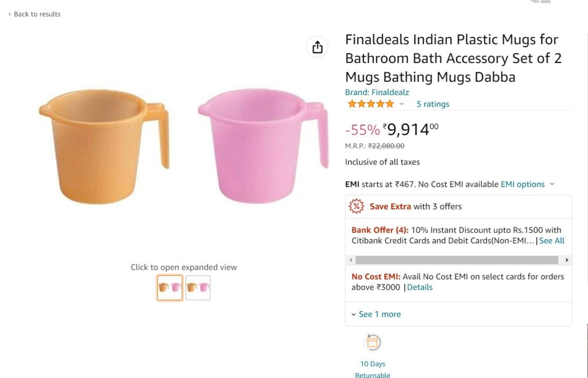Click the 10 Days Returnable text link
588x378 pixels.
click(x=373, y=369)
